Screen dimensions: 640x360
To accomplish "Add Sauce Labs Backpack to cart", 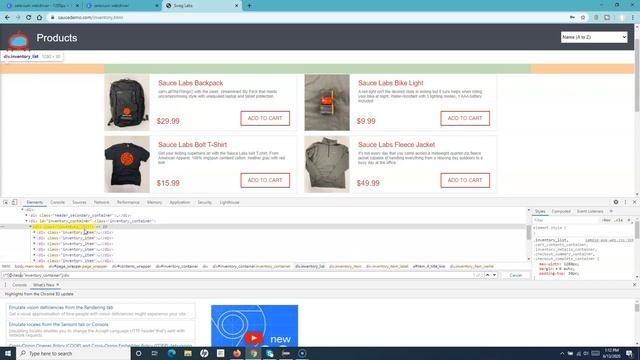I will 265,118.
